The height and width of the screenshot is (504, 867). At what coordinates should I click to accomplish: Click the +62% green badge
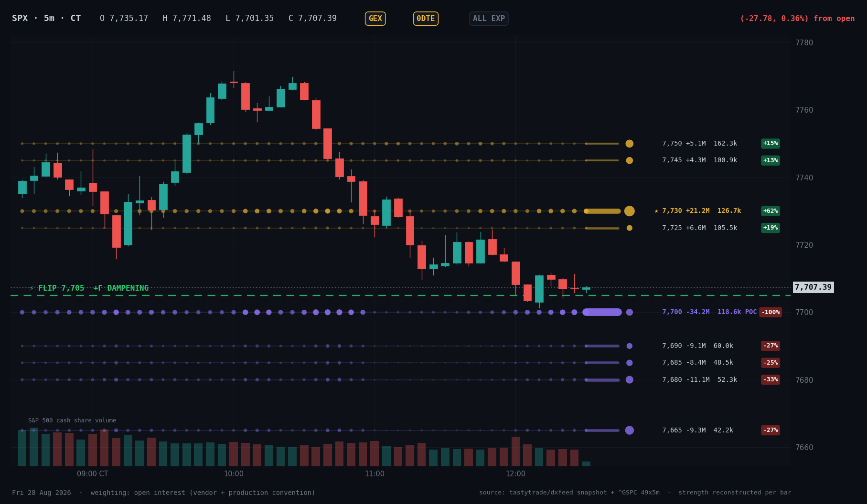pos(770,211)
